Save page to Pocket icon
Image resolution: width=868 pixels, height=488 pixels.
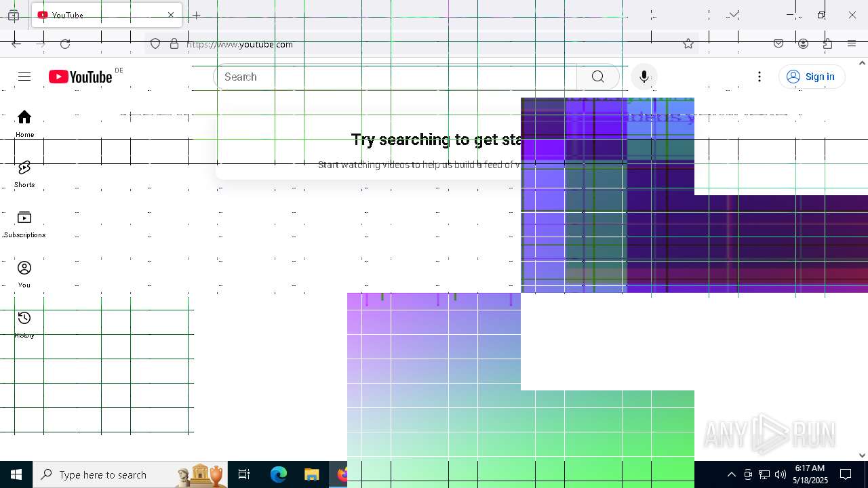[x=778, y=44]
